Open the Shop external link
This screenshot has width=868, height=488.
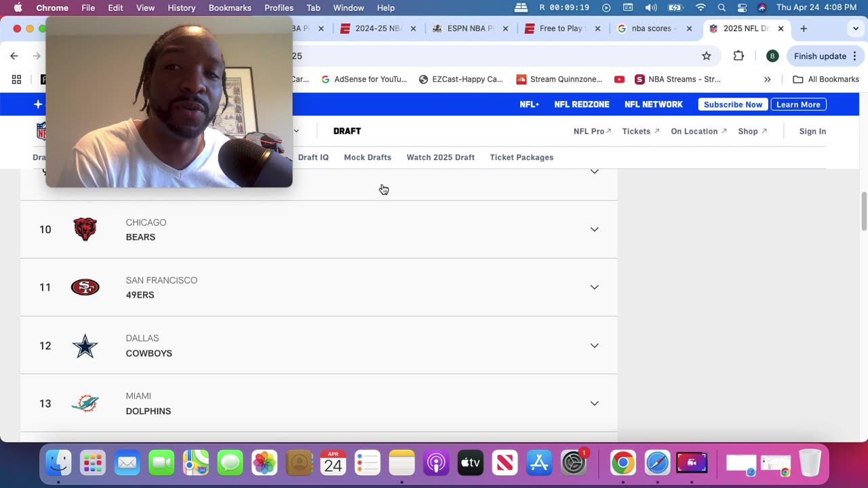[753, 131]
